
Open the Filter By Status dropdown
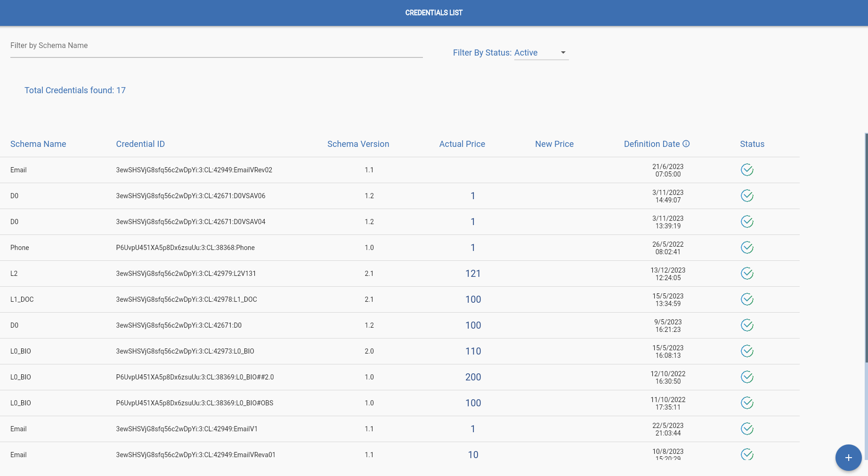541,53
